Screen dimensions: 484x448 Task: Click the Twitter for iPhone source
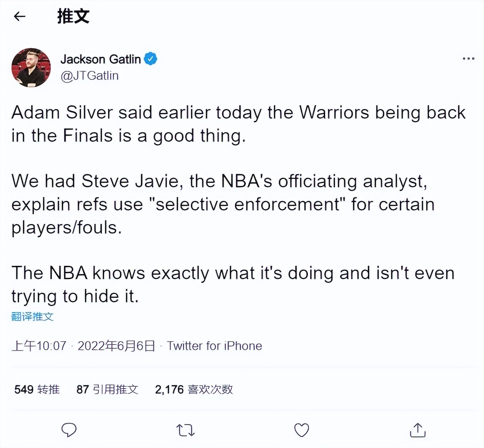(x=214, y=346)
